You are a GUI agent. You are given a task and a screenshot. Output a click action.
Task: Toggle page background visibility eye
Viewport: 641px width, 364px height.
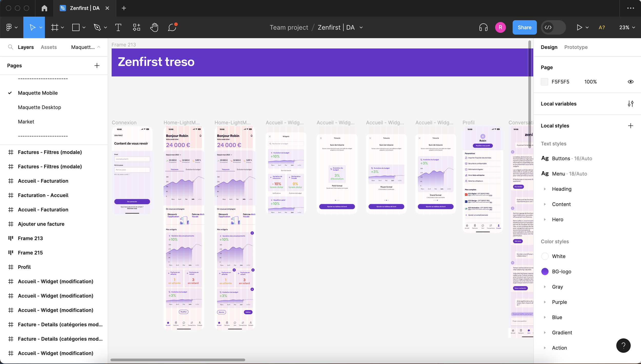(x=630, y=82)
